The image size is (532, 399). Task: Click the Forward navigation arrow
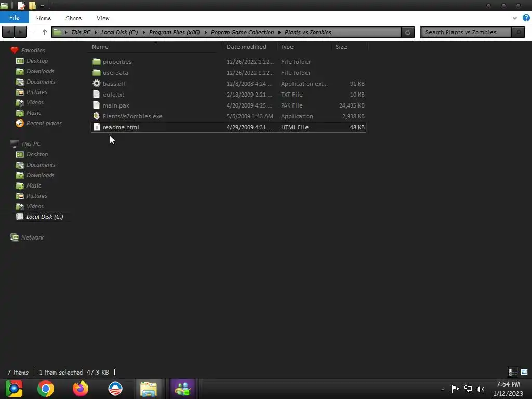point(21,32)
